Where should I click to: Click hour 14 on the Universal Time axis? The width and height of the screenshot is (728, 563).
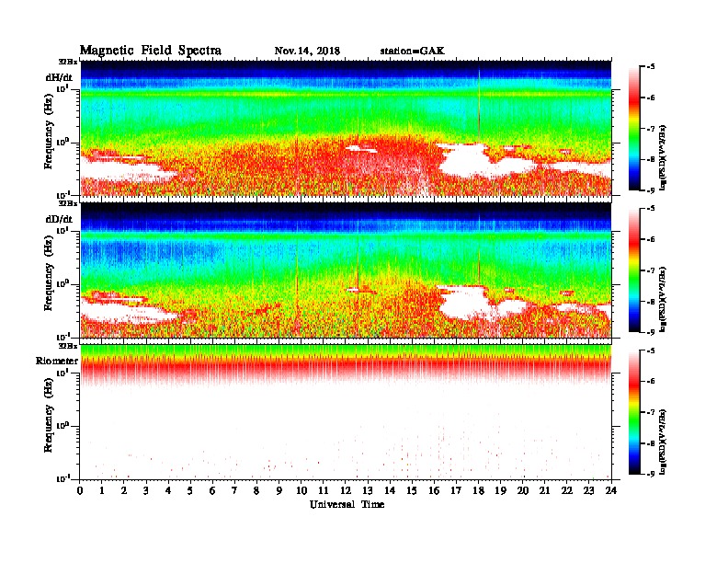click(x=390, y=491)
